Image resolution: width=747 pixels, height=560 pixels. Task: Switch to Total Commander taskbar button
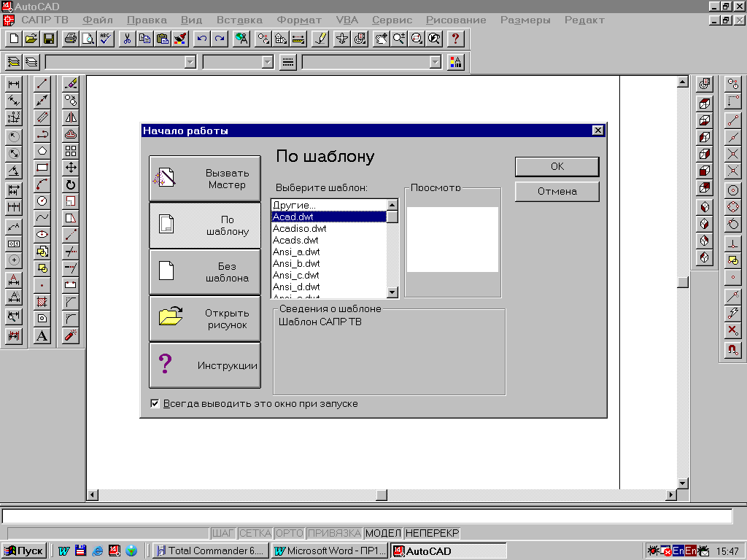[x=211, y=551]
